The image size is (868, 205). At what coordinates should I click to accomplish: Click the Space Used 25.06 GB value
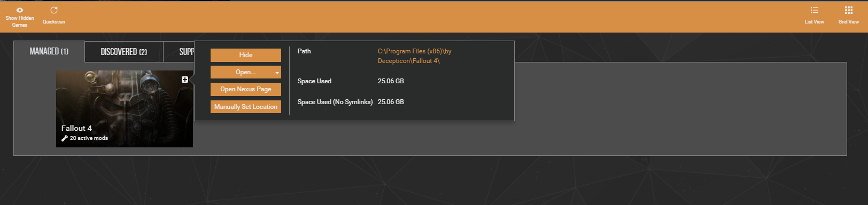(391, 81)
